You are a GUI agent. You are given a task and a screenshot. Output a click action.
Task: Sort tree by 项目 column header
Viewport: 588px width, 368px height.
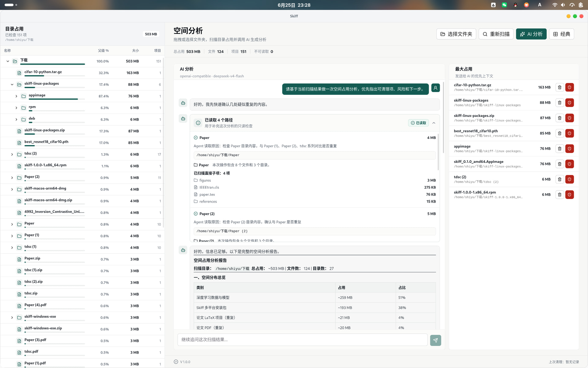[157, 51]
